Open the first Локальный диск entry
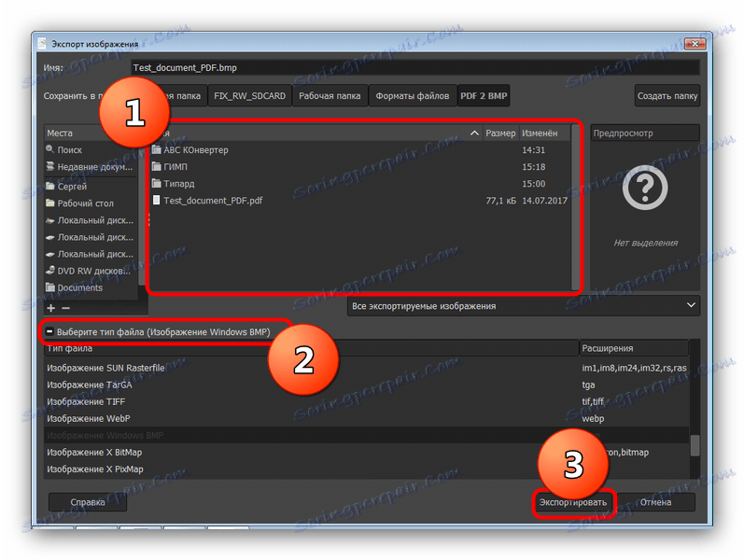 pos(91,220)
